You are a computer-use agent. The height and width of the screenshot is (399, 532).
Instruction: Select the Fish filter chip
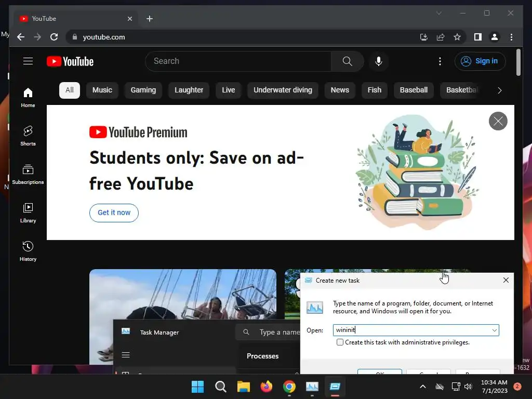pyautogui.click(x=374, y=90)
